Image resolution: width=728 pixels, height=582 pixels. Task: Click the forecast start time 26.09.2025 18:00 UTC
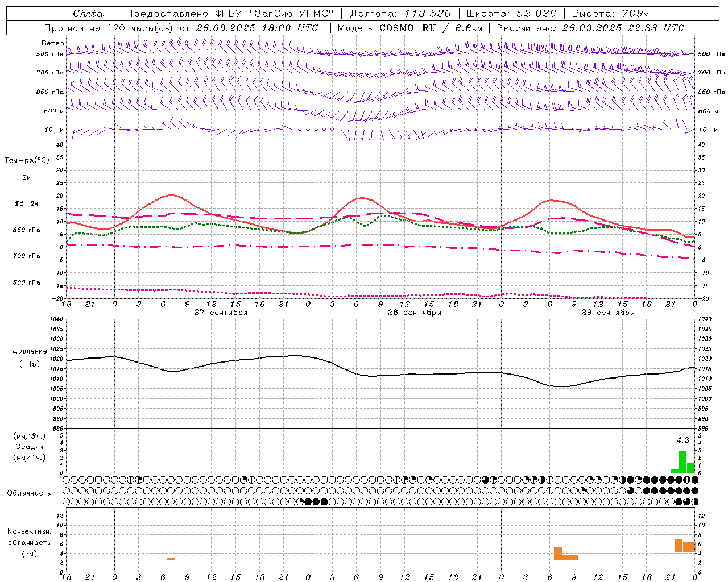[x=257, y=28]
